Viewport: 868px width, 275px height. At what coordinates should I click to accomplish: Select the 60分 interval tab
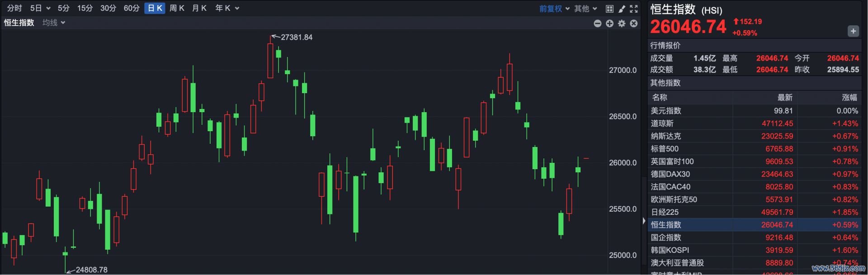[132, 8]
